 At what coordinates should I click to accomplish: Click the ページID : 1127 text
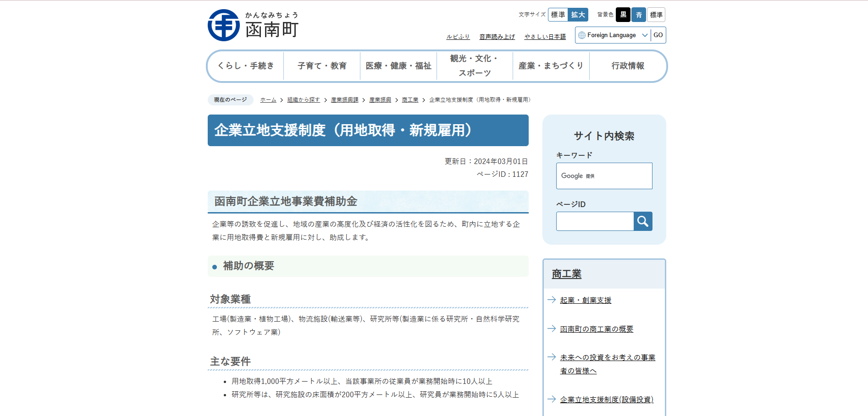point(503,174)
